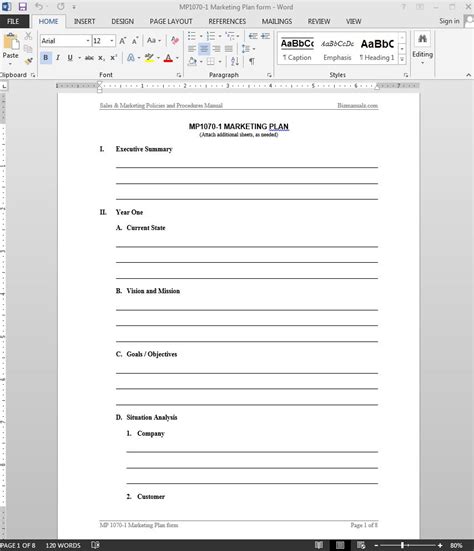Align text left
This screenshot has height=551, width=474.
click(x=192, y=49)
